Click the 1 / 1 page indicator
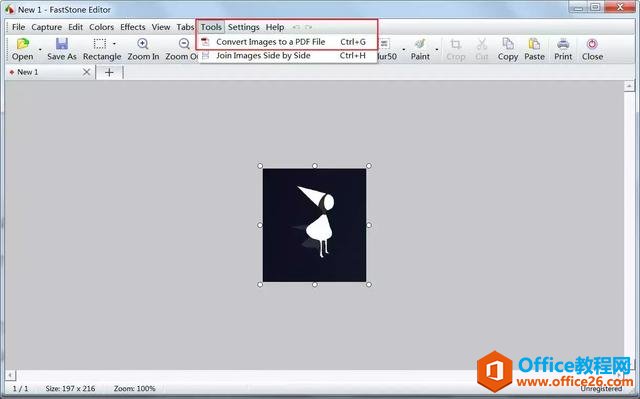The width and height of the screenshot is (640, 399). pyautogui.click(x=20, y=388)
